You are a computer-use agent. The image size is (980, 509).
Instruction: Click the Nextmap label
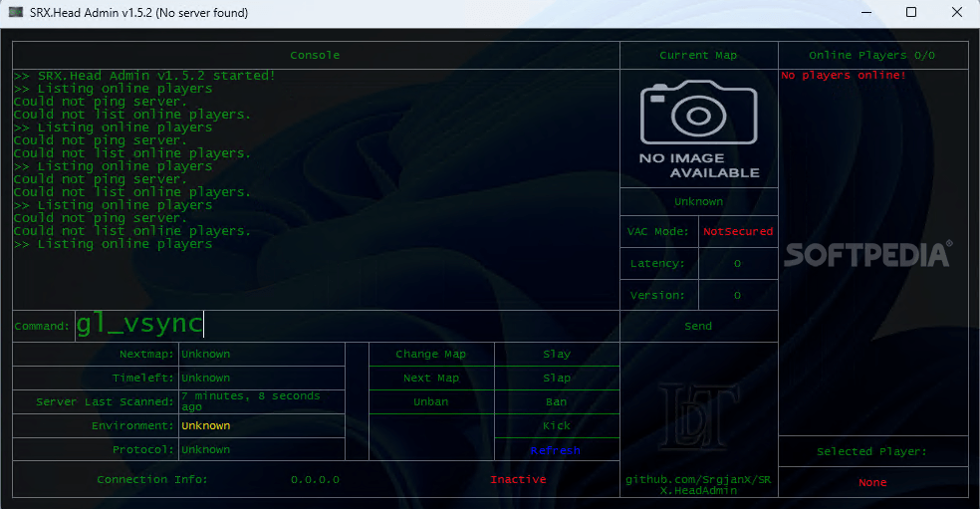(146, 354)
